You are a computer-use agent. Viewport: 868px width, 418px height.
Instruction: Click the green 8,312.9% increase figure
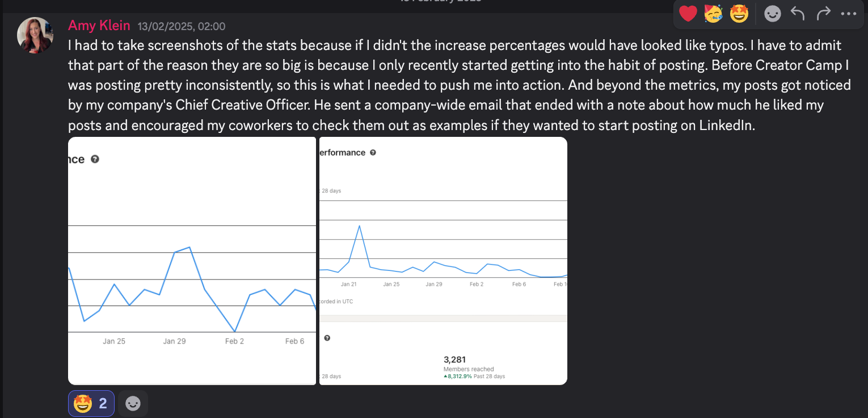pos(458,377)
